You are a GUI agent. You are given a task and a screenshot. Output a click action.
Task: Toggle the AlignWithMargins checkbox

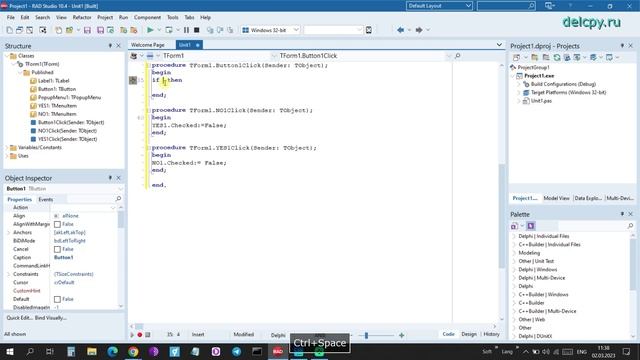[57, 224]
